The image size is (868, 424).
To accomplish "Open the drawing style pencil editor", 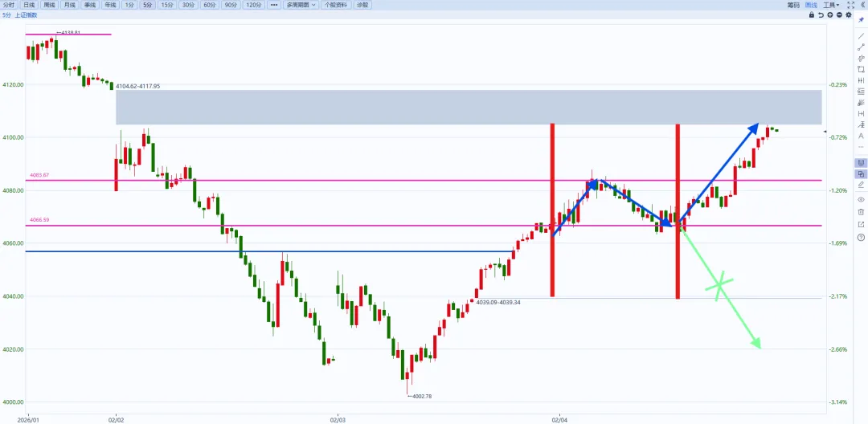I will pos(861,185).
